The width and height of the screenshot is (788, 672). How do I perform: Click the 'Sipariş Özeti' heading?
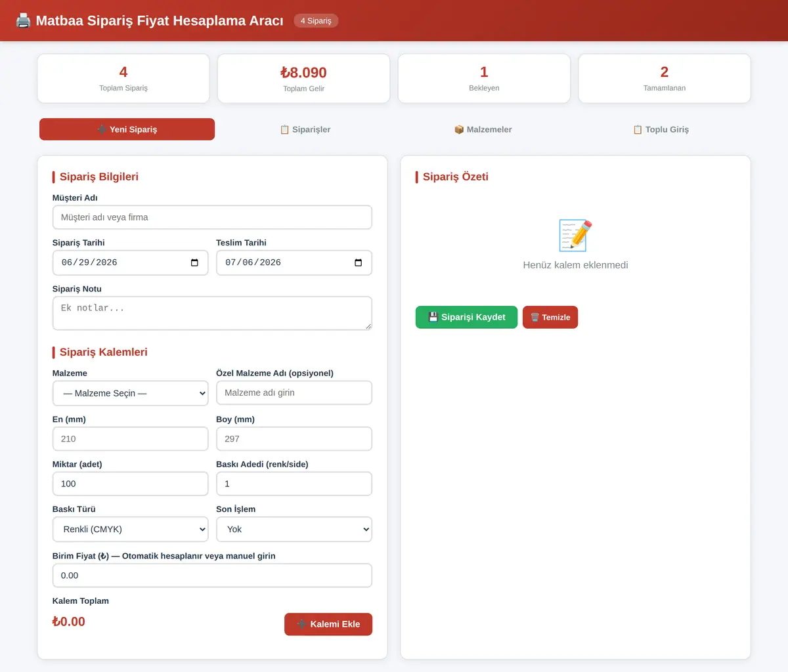456,177
